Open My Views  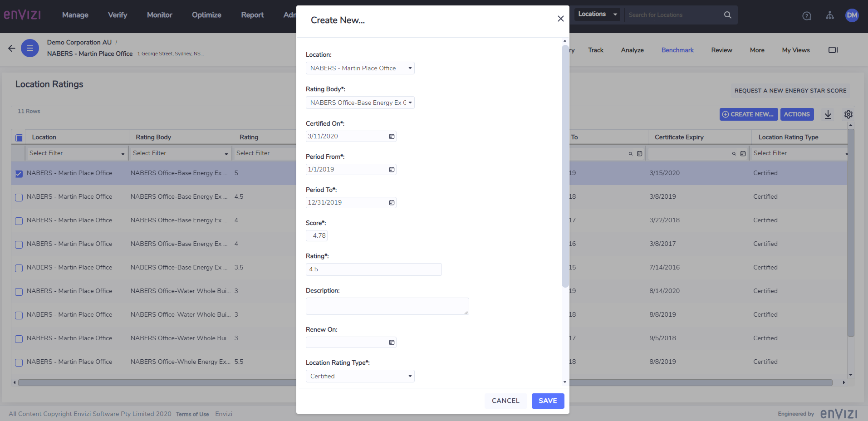[x=796, y=50]
